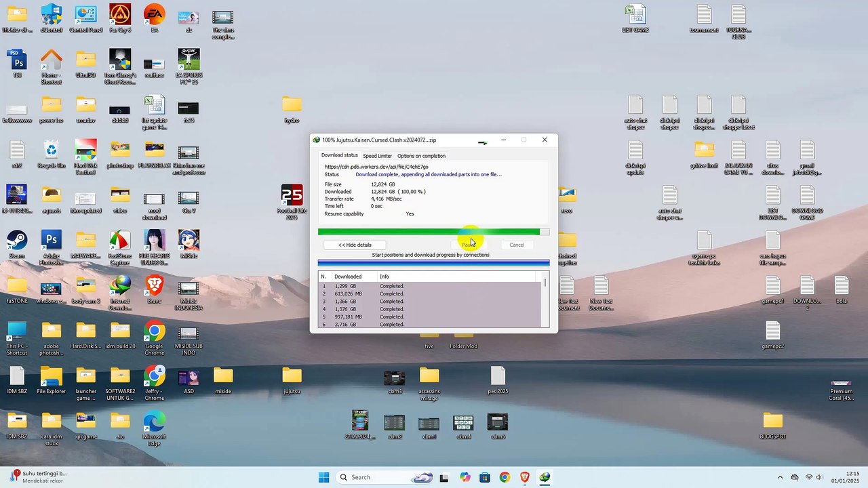Click the Cancel button in download dialog
The width and height of the screenshot is (868, 488).
pyautogui.click(x=517, y=245)
